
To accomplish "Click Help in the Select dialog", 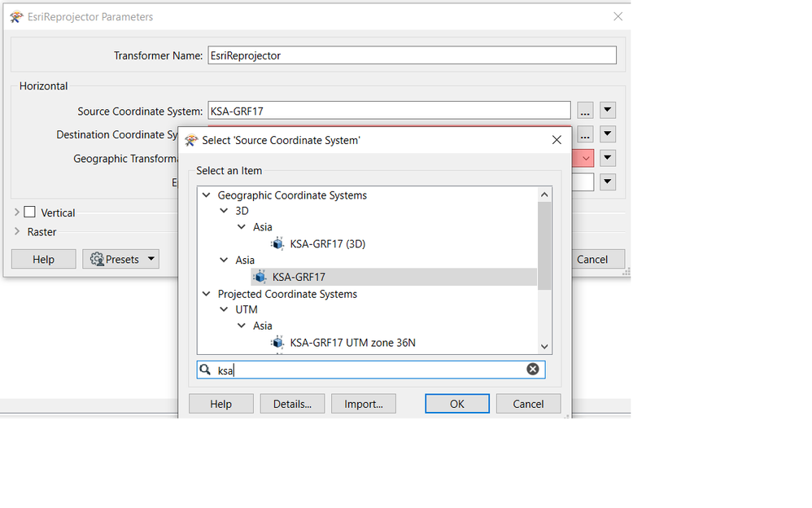I will point(221,403).
